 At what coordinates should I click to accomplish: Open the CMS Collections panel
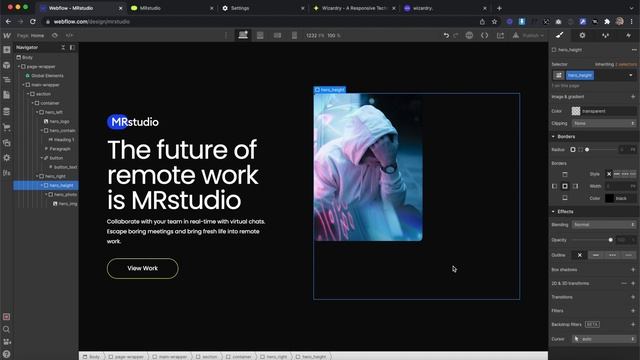point(7,111)
